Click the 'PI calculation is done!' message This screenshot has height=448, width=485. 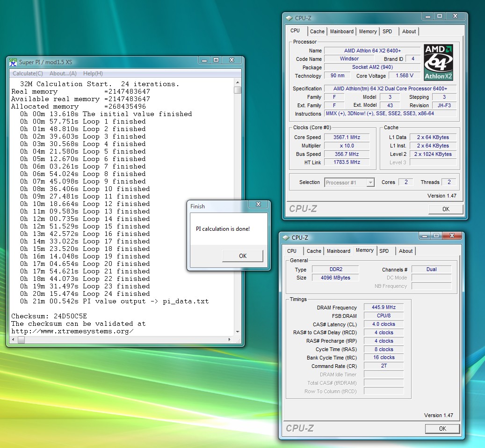223,229
